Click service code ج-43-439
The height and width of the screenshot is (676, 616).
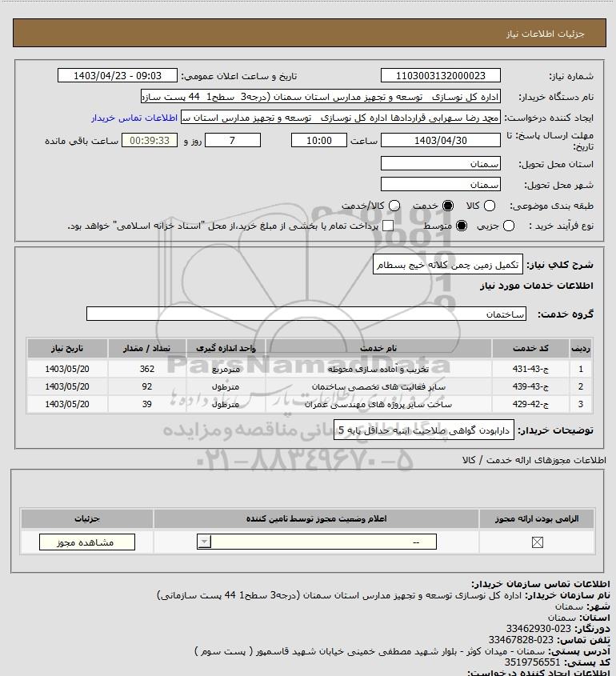[530, 386]
